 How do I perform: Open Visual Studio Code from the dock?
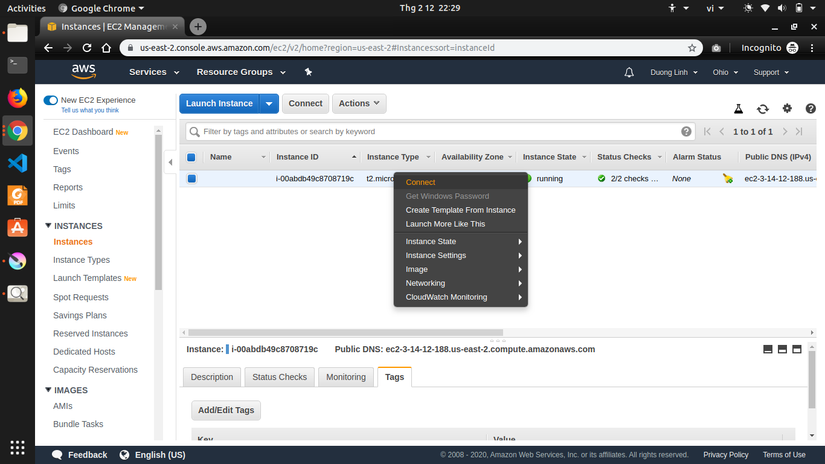[17, 163]
